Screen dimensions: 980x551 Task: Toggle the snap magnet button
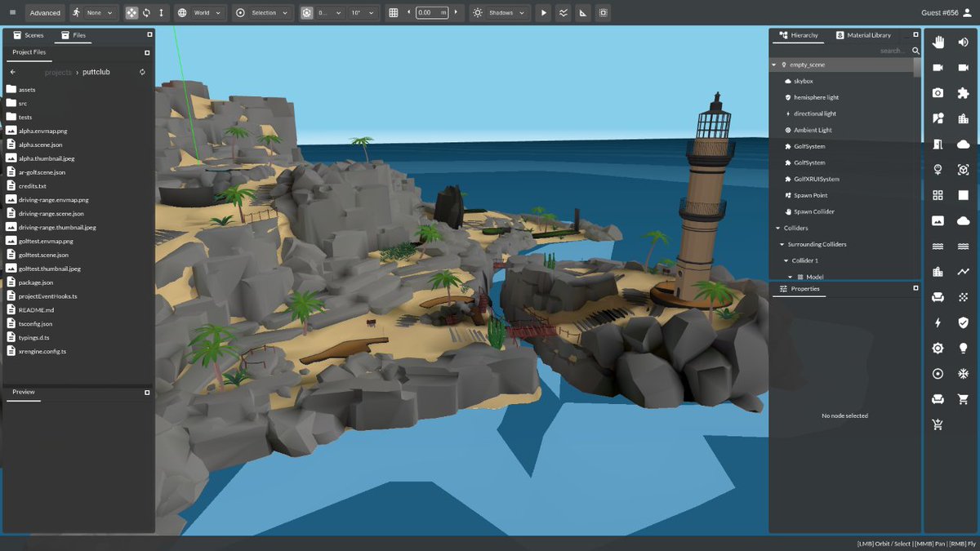coord(306,13)
